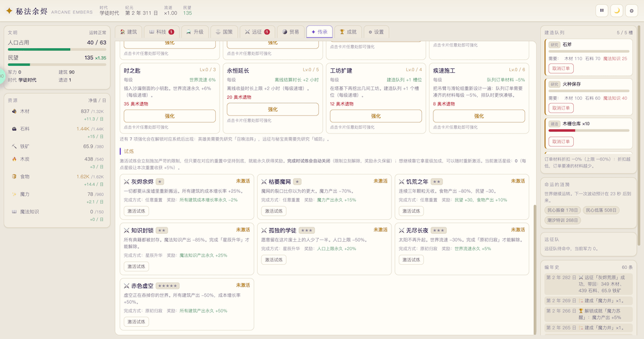
Task: Open the 设置 tab
Action: point(376,32)
